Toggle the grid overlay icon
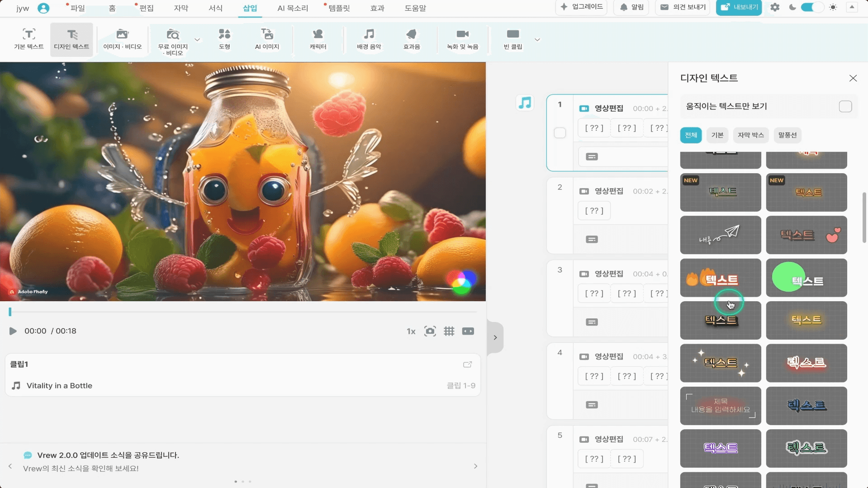 pyautogui.click(x=449, y=331)
